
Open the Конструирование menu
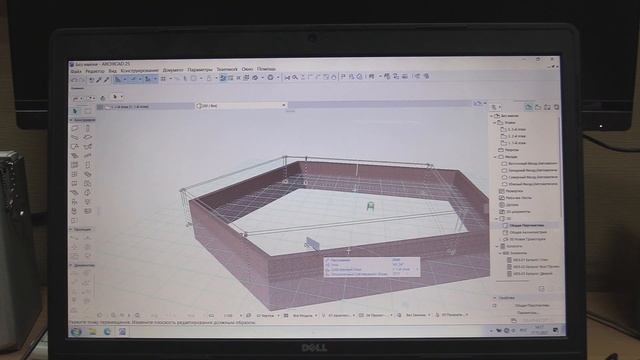pyautogui.click(x=139, y=70)
